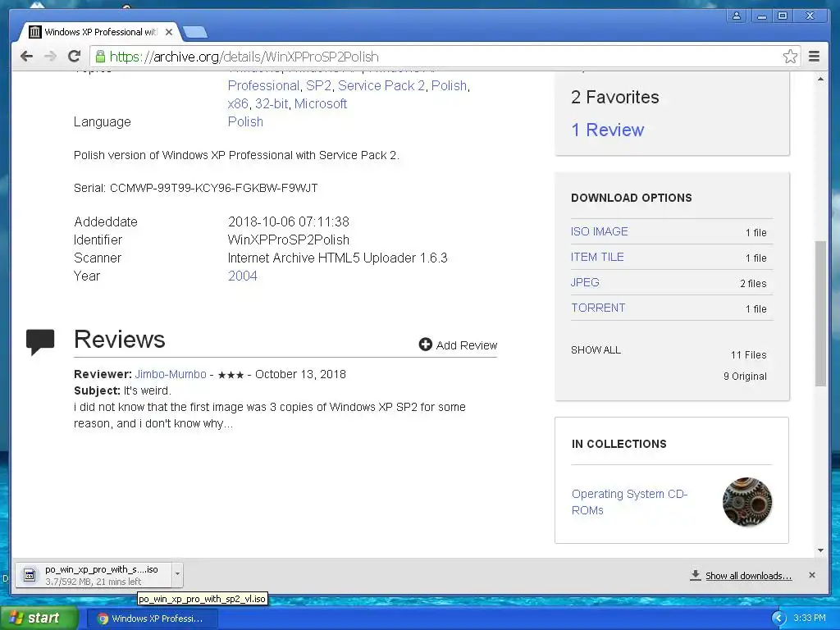Click the tab's Internet Archive favicon
Viewport: 840px width, 630px height.
(x=34, y=32)
